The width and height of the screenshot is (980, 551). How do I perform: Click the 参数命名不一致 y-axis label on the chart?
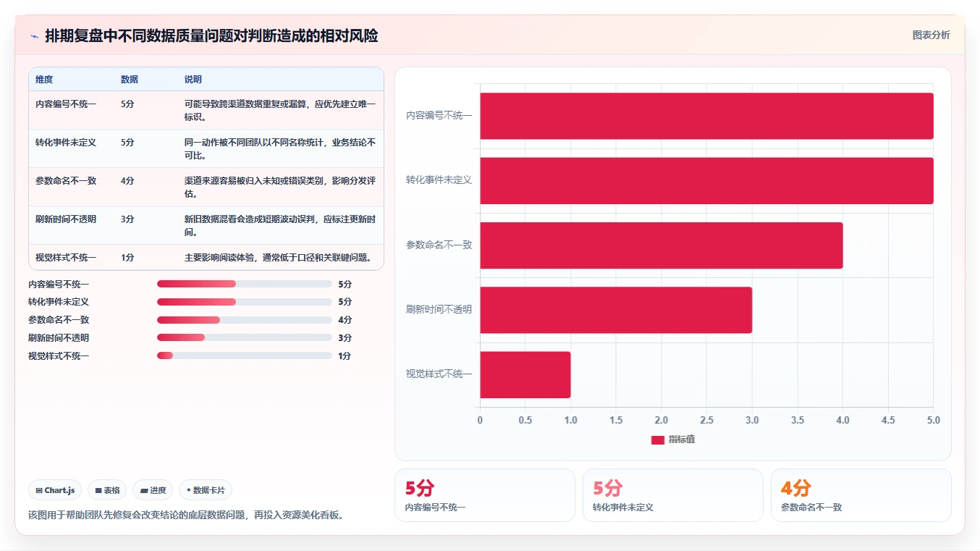[439, 245]
